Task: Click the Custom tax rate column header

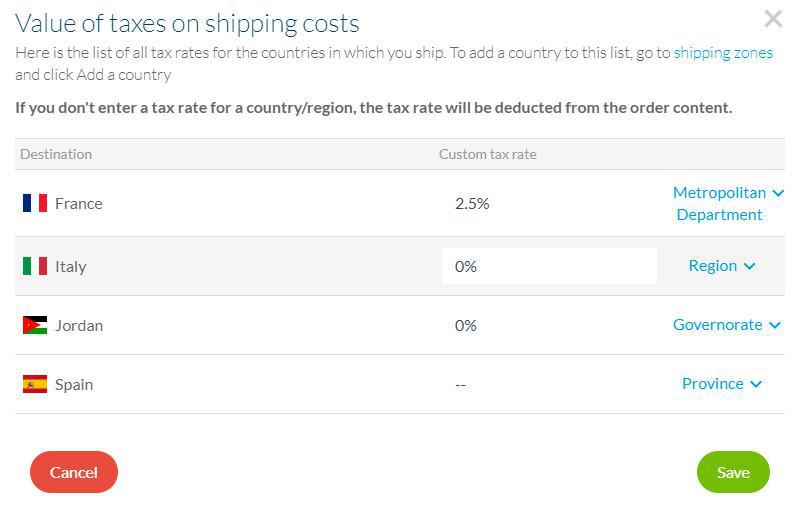Action: [x=488, y=154]
